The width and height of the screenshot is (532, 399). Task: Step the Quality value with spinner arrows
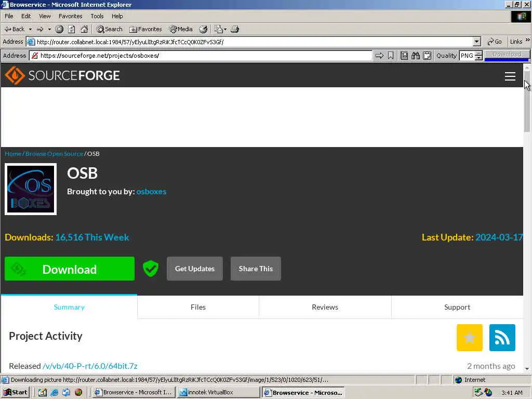click(x=478, y=56)
